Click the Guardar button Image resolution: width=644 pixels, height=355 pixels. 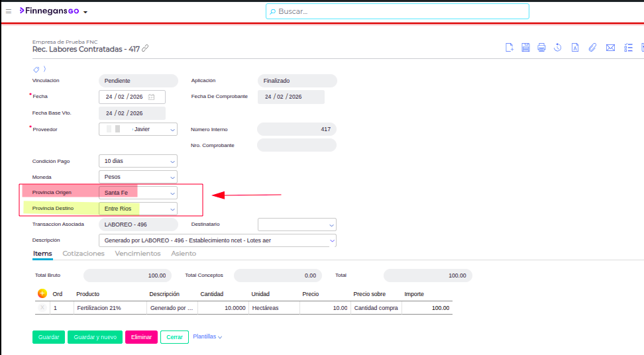click(x=49, y=337)
